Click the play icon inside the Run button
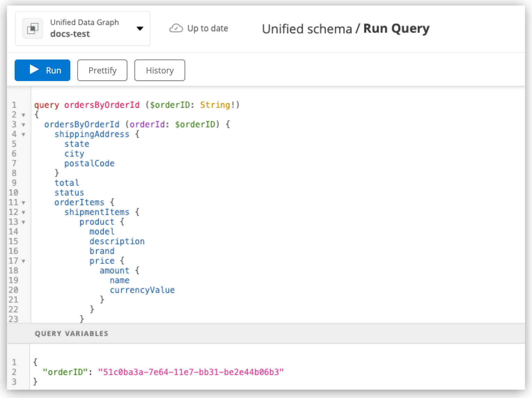This screenshot has width=532, height=398. (x=34, y=70)
